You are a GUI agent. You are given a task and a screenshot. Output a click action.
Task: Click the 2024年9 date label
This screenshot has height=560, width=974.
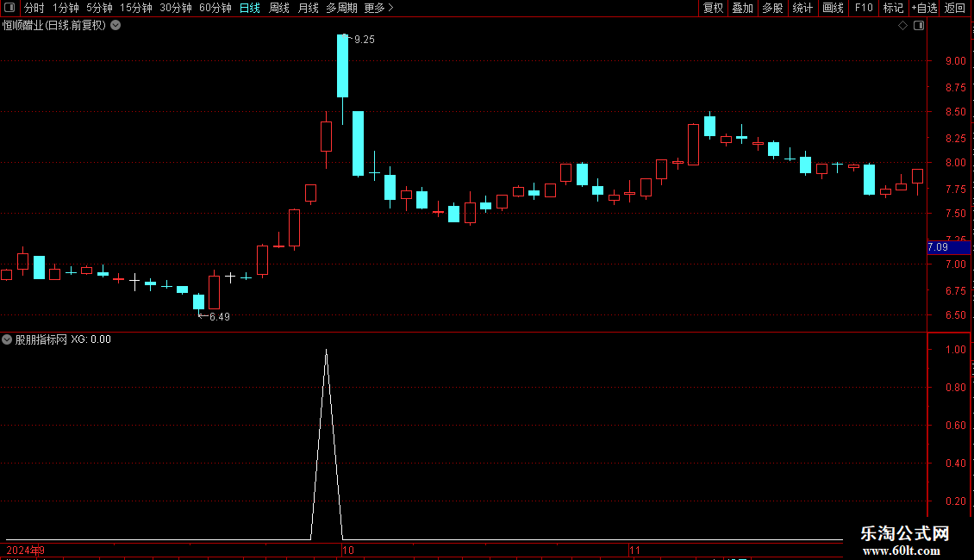tap(26, 550)
